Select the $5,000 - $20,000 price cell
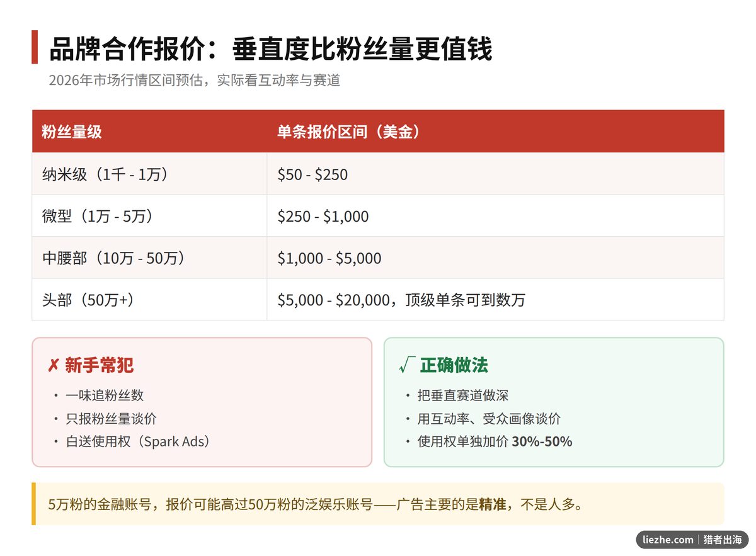 point(496,300)
